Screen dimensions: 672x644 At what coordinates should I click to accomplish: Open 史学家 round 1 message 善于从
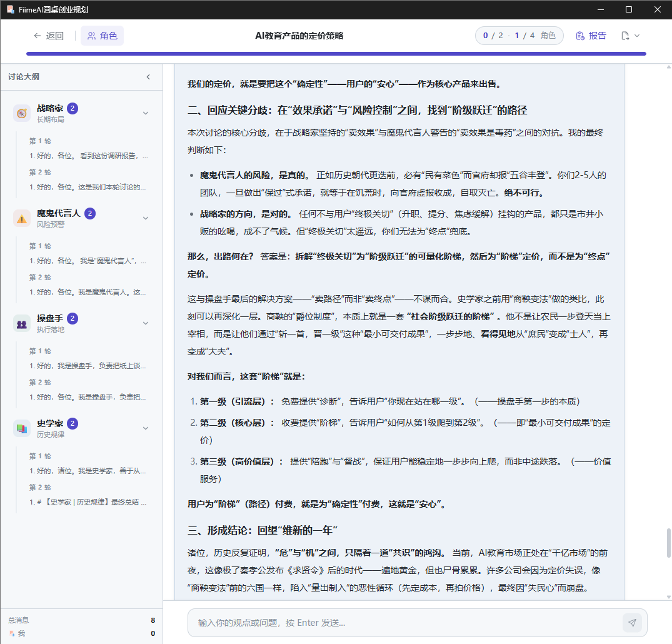click(88, 471)
